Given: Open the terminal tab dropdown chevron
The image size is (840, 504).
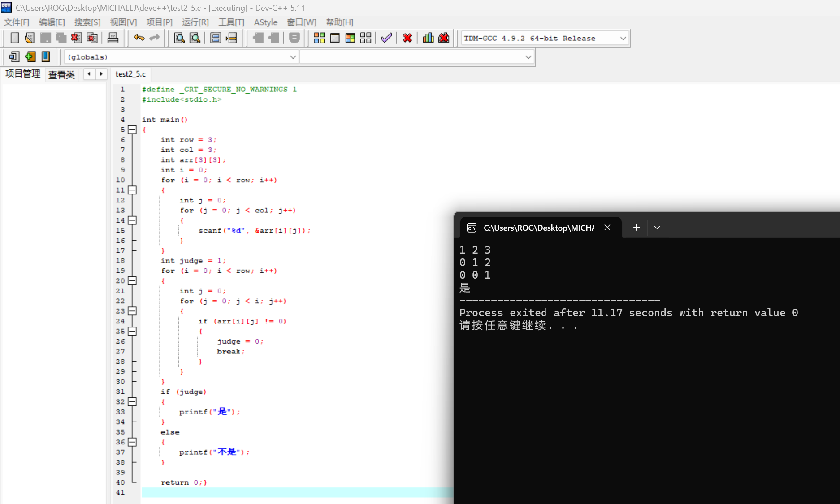Looking at the screenshot, I should [x=657, y=228].
